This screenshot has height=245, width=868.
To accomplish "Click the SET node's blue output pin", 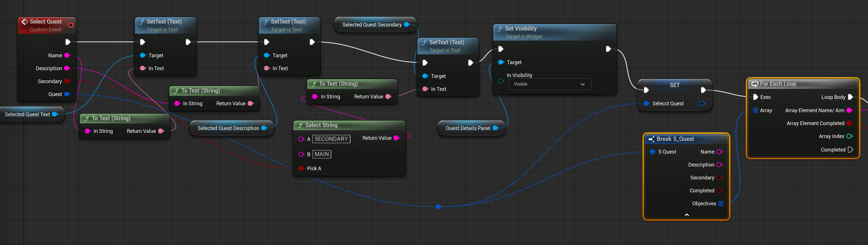I will (x=702, y=104).
